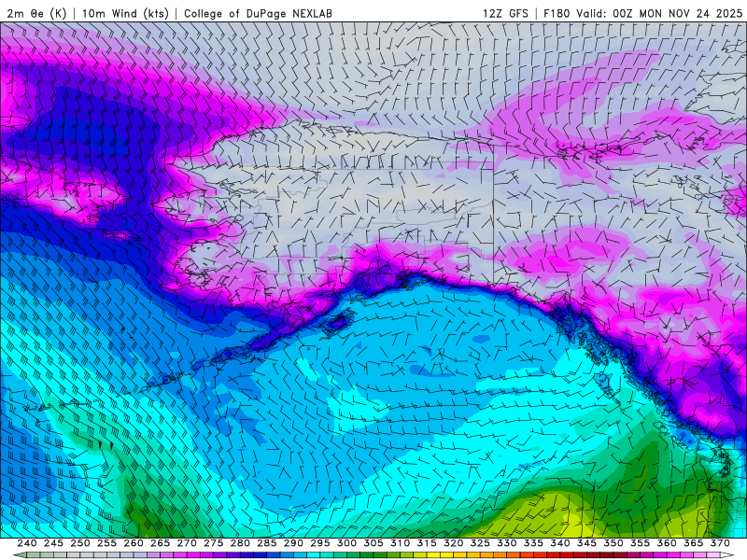Click the 300 value on the color scale
Viewport: 747px width, 560px height.
click(x=346, y=543)
